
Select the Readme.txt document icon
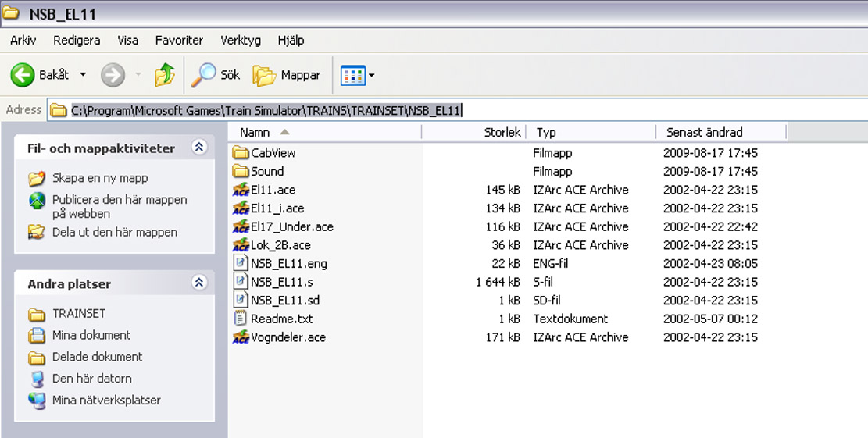[241, 319]
